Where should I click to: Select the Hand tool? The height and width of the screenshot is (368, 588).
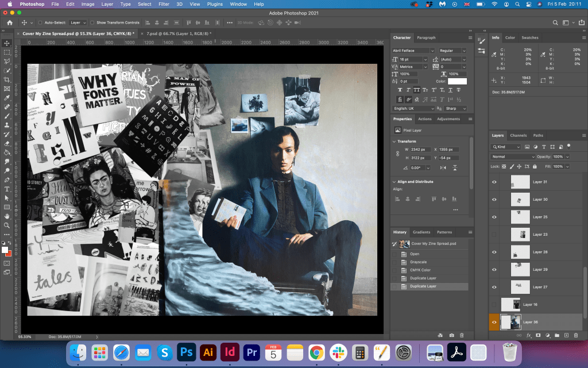7,216
